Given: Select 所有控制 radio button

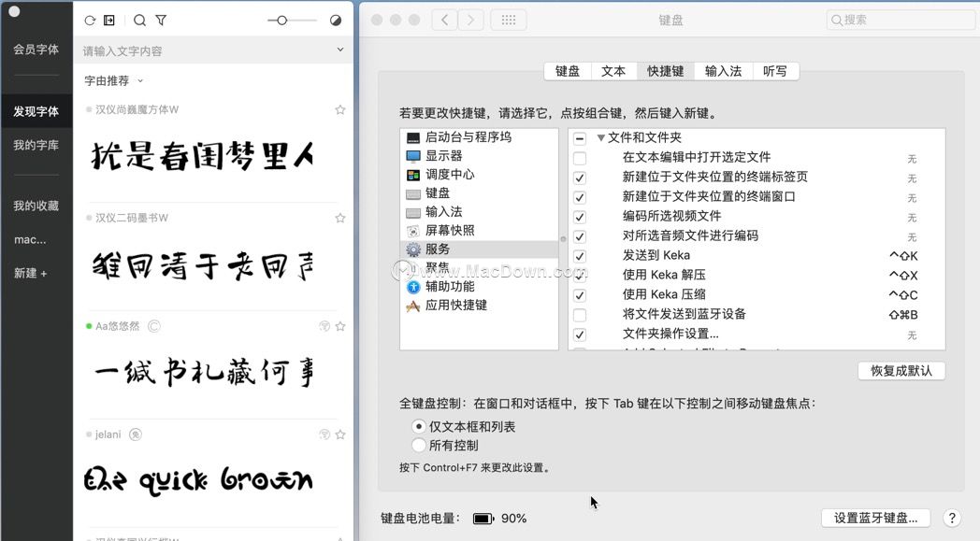Looking at the screenshot, I should 419,446.
